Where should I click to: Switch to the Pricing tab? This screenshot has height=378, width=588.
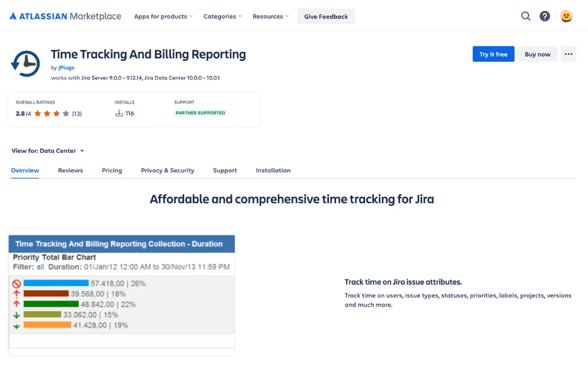pos(112,170)
